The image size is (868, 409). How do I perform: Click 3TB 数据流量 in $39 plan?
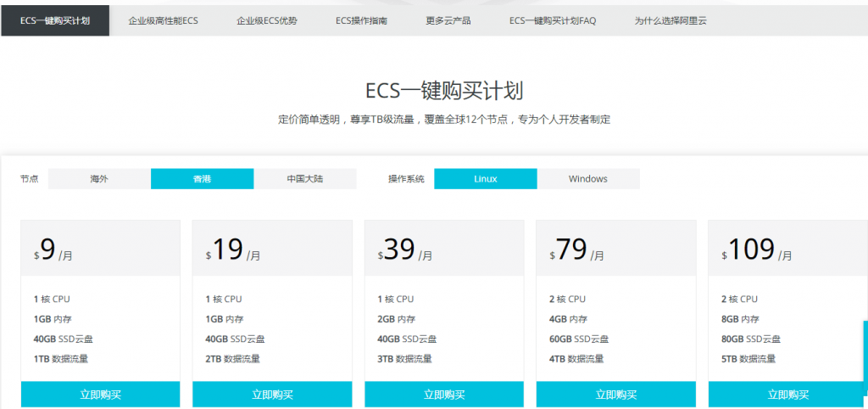(x=404, y=359)
